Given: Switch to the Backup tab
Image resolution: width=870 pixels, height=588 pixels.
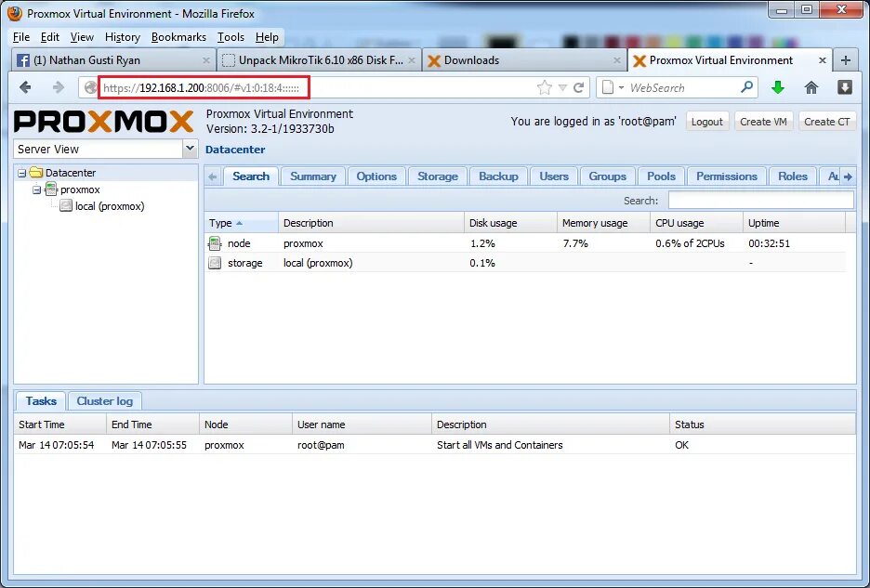Looking at the screenshot, I should pyautogui.click(x=498, y=176).
